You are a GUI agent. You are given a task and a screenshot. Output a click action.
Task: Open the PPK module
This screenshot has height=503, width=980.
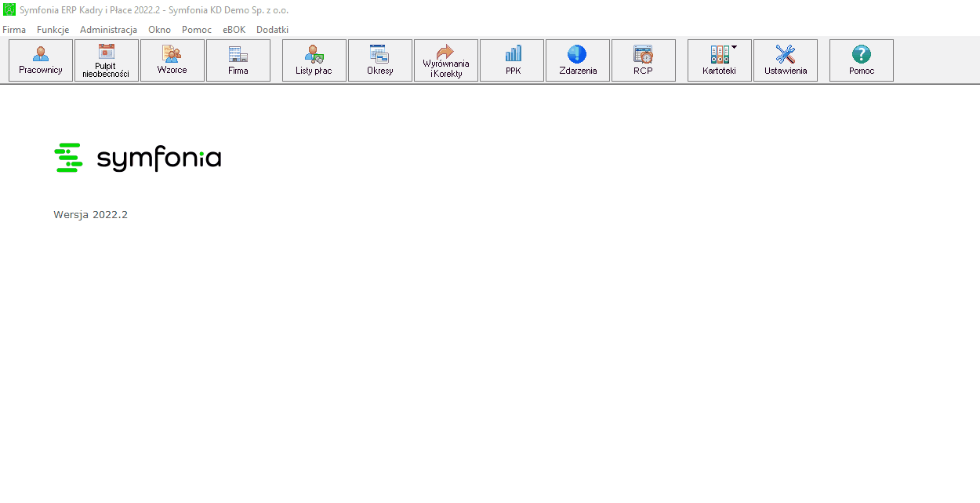512,60
